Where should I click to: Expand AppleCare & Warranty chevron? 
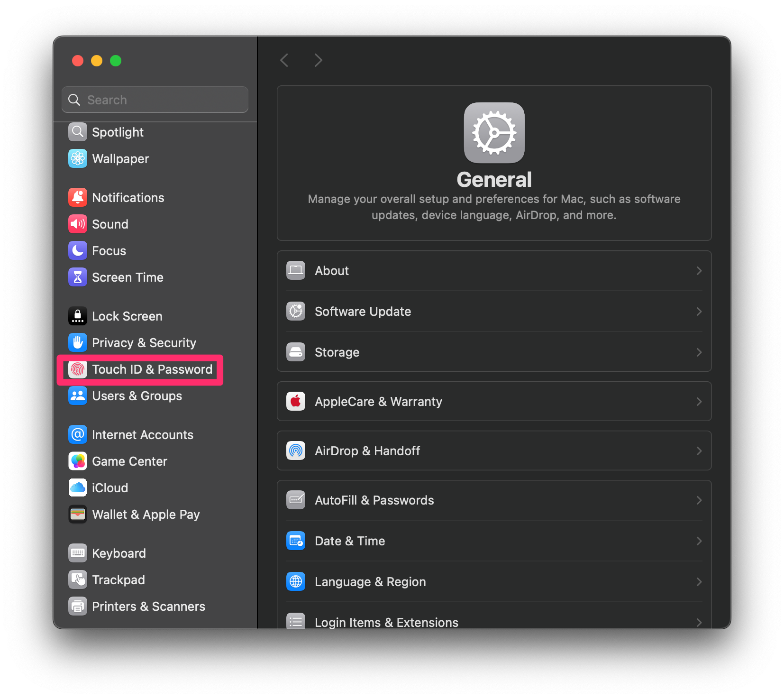click(x=699, y=401)
